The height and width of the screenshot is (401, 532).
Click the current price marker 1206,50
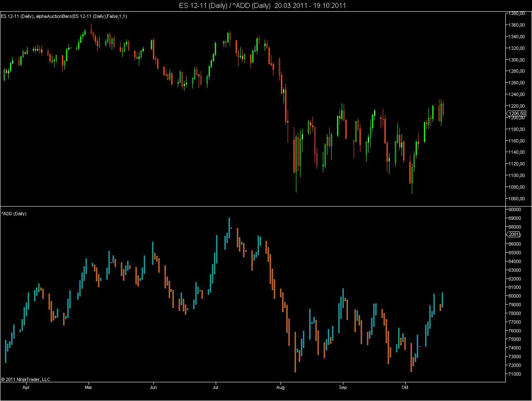point(516,113)
